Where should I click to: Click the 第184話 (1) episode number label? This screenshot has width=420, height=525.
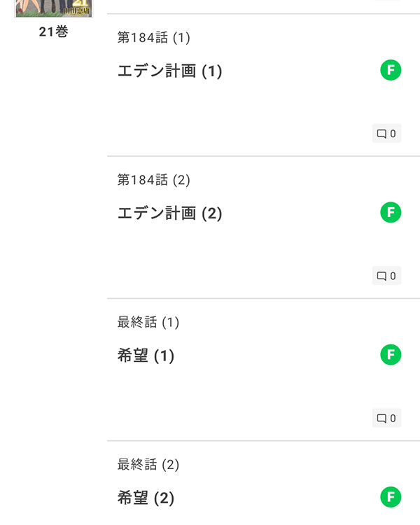(x=154, y=38)
